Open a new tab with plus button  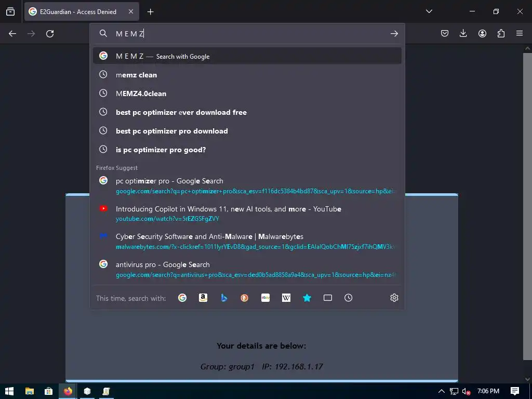pyautogui.click(x=150, y=11)
